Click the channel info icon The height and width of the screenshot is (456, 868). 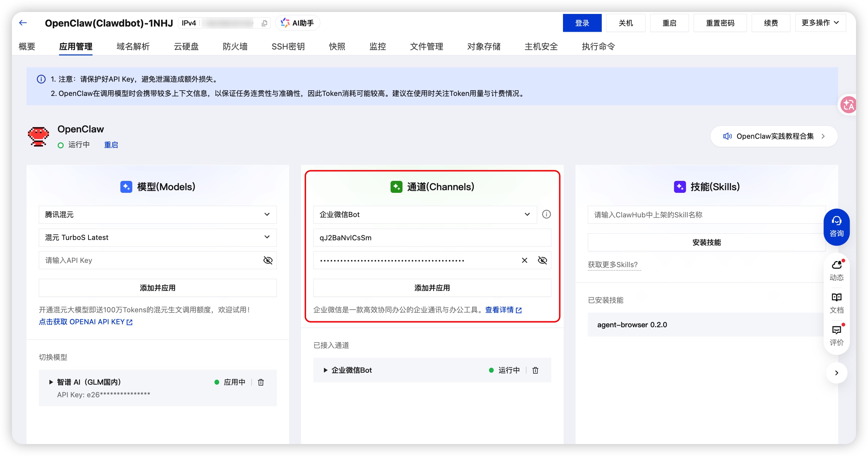tap(546, 214)
